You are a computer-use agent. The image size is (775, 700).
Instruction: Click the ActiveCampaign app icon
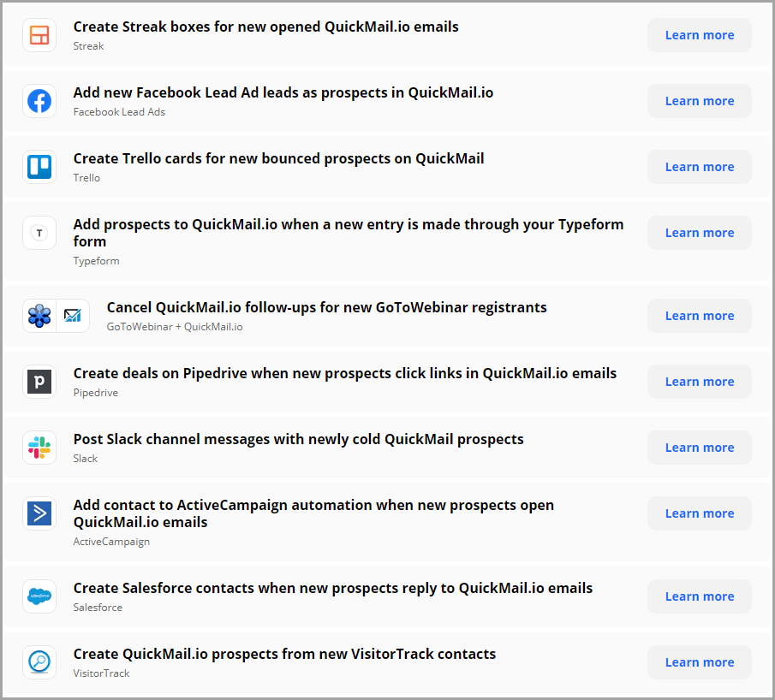tap(39, 513)
